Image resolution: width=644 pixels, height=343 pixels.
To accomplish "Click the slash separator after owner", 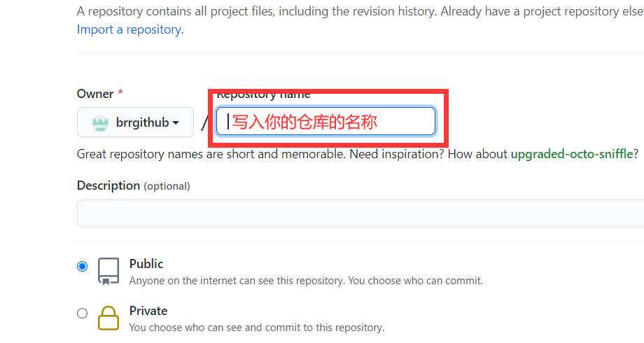I will [x=204, y=122].
